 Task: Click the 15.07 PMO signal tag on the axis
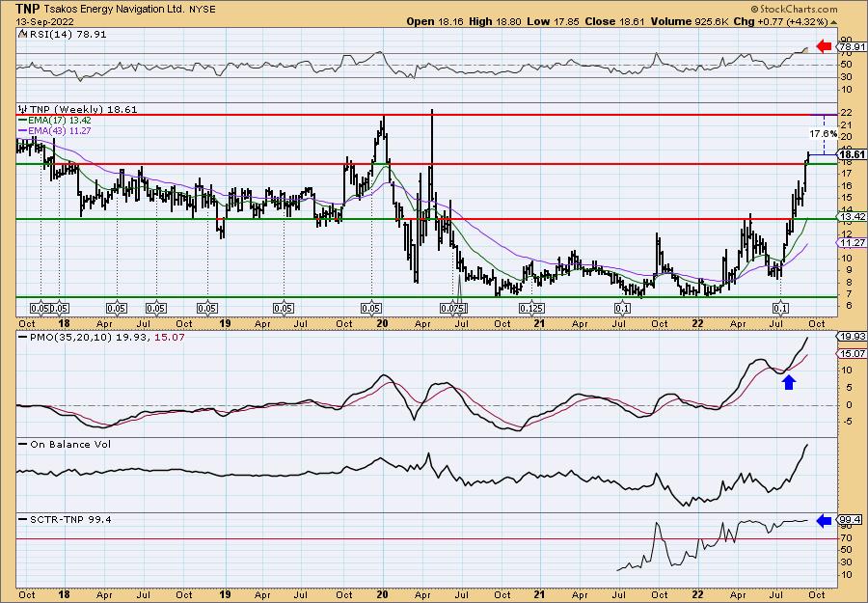tap(854, 353)
